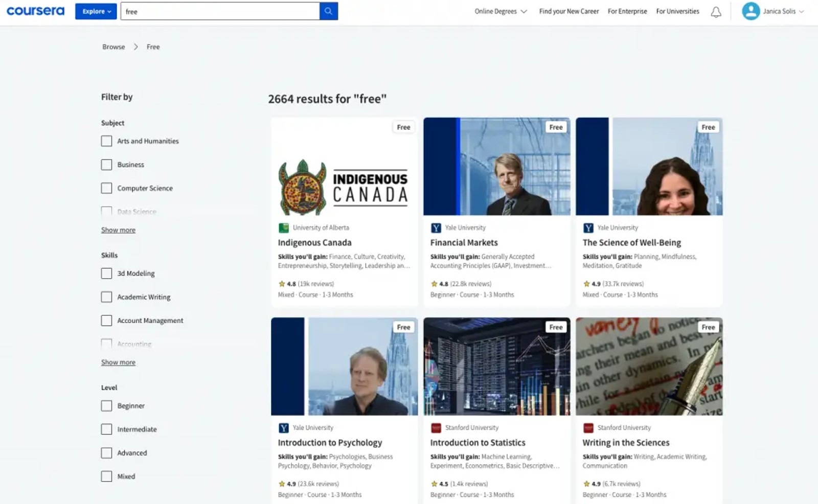Click the Science of Well-Being instructor thumbnail
Viewport: 818px width, 504px height.
pos(649,167)
